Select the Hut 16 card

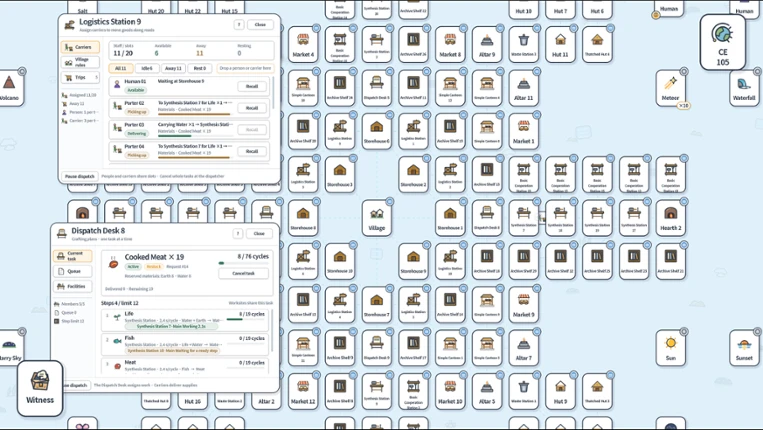193,401
